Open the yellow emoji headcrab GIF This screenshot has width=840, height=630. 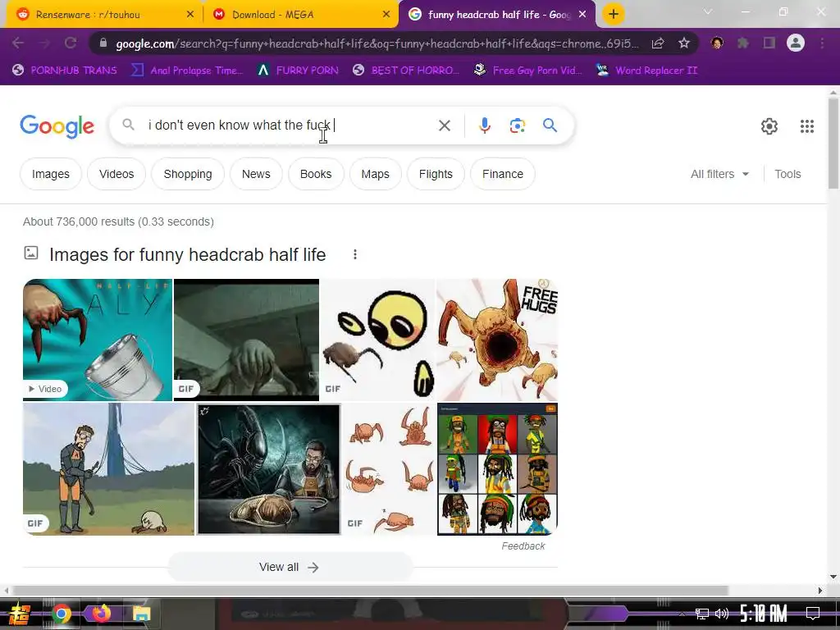[x=378, y=340]
